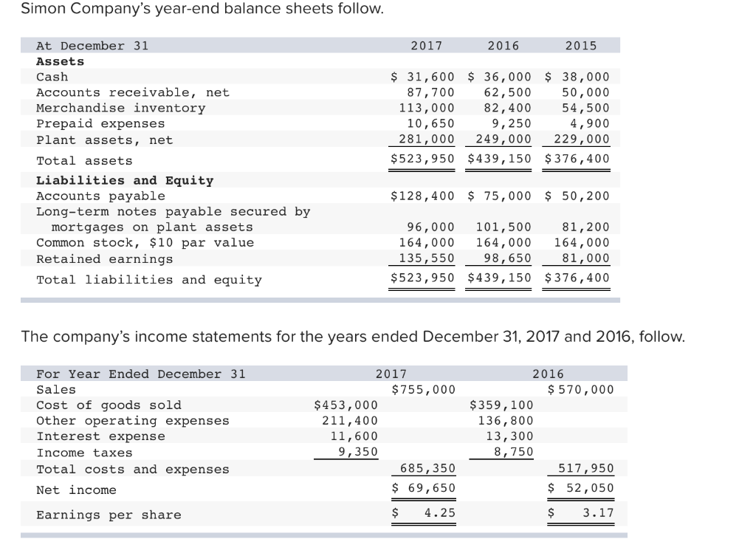Click the 2016 column header
The image size is (756, 556).
tap(504, 45)
